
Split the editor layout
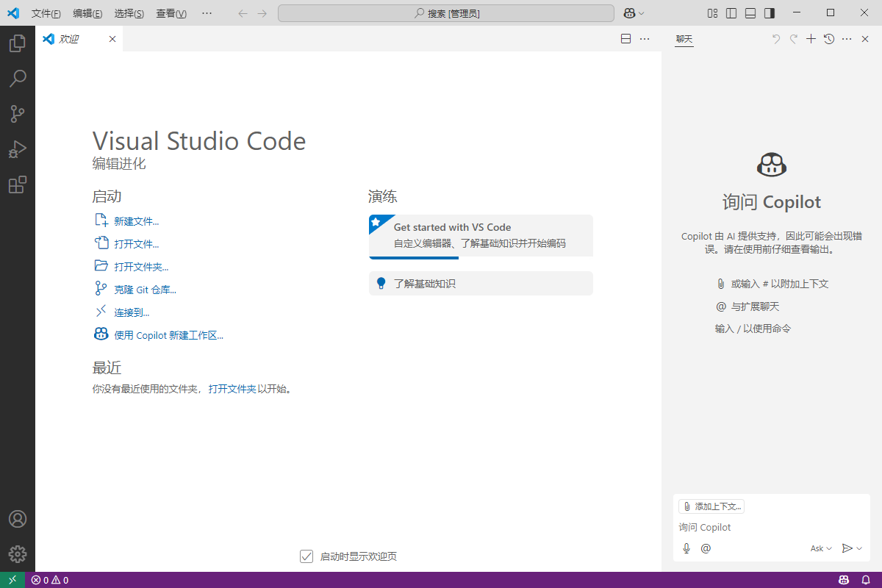(x=625, y=39)
